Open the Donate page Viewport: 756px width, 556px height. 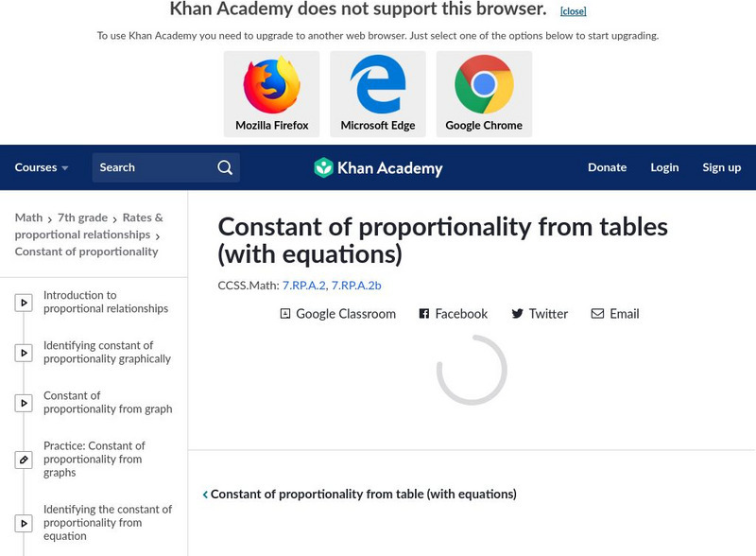point(607,167)
